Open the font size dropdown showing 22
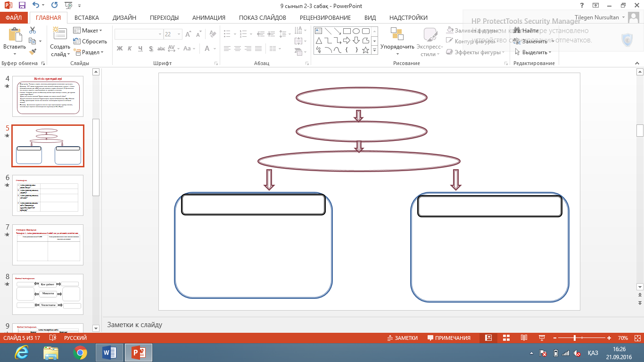The image size is (644, 362). [179, 34]
